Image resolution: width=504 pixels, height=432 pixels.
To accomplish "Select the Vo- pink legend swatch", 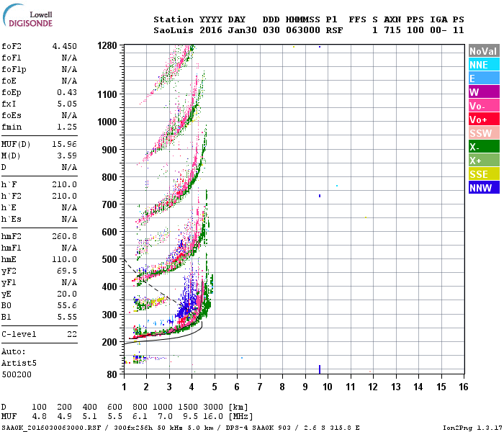I will point(484,106).
